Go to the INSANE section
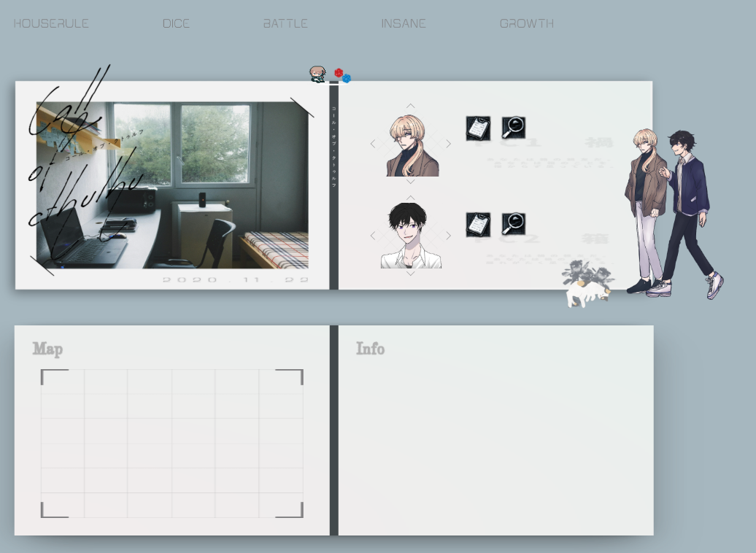This screenshot has height=553, width=756. click(404, 23)
